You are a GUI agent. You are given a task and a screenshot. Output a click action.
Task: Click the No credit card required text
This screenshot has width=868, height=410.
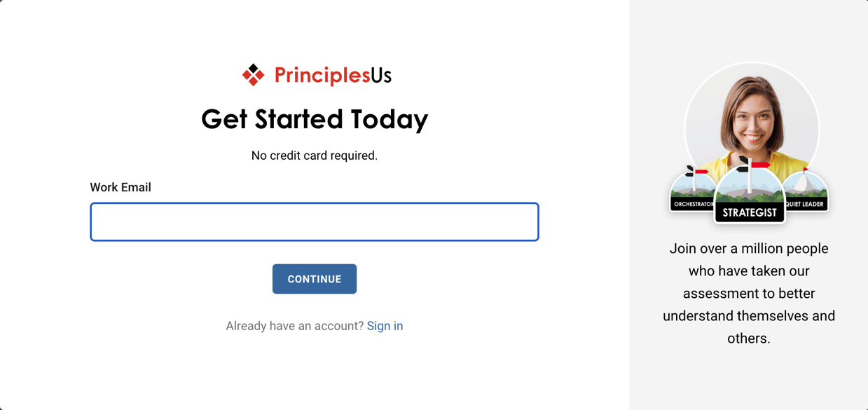(x=314, y=155)
